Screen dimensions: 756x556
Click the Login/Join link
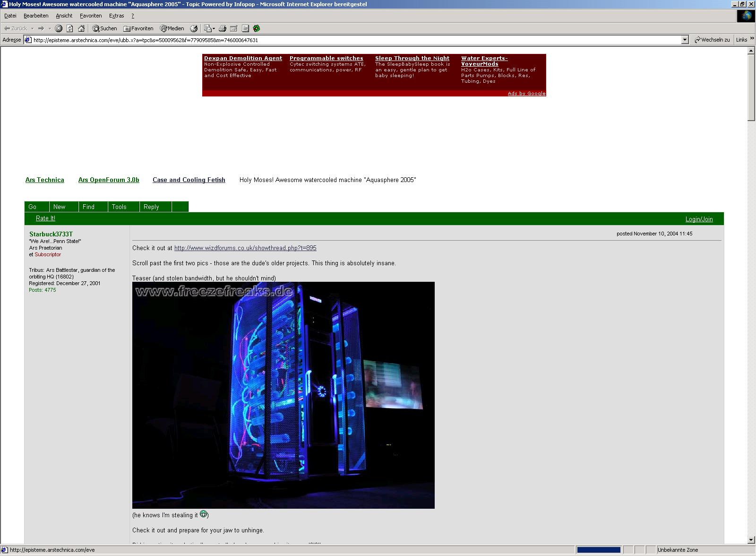(699, 219)
